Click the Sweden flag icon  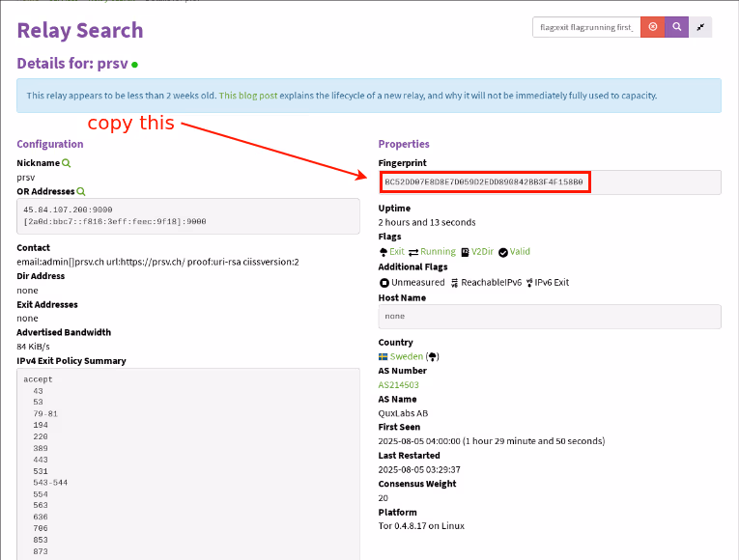point(384,356)
